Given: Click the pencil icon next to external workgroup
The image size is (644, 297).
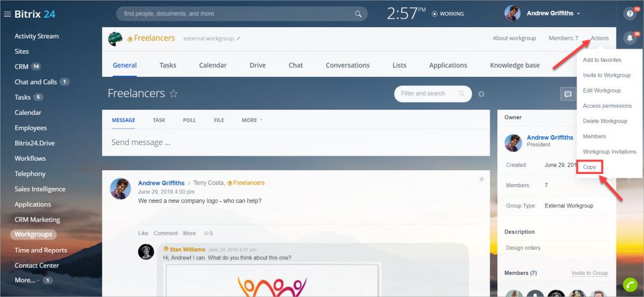Looking at the screenshot, I should point(238,38).
